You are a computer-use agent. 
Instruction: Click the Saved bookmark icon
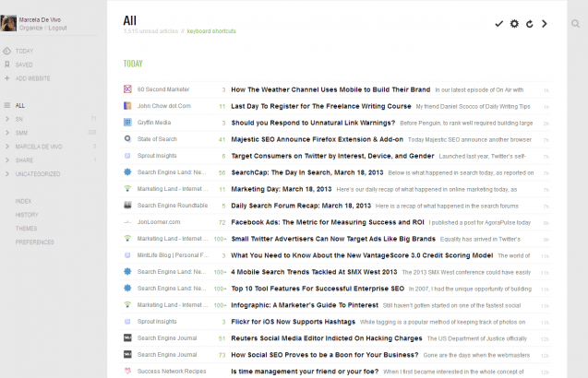(x=6, y=65)
